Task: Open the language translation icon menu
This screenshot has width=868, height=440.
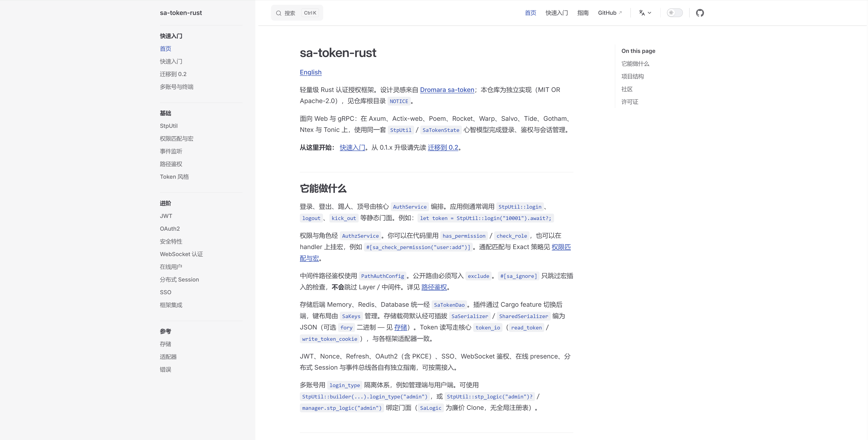Action: (x=642, y=13)
